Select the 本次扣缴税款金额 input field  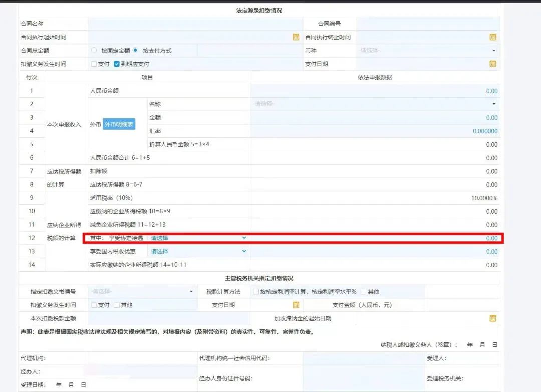tap(168, 318)
